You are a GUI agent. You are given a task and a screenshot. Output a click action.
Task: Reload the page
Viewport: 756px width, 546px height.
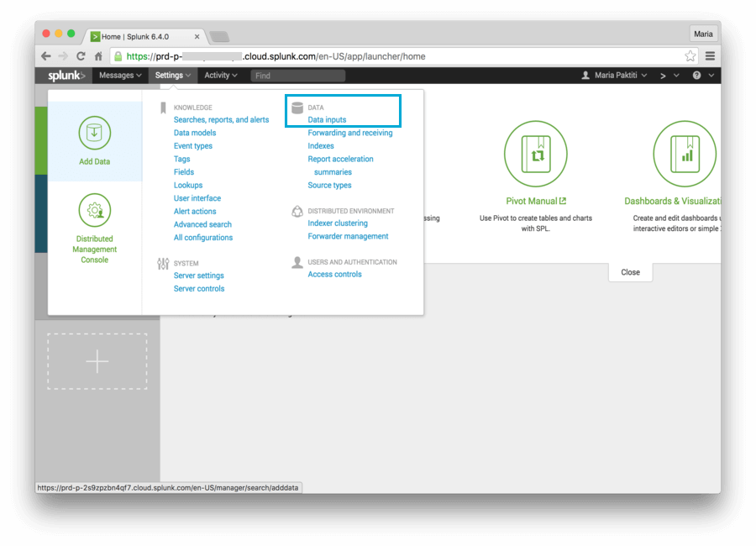tap(81, 56)
